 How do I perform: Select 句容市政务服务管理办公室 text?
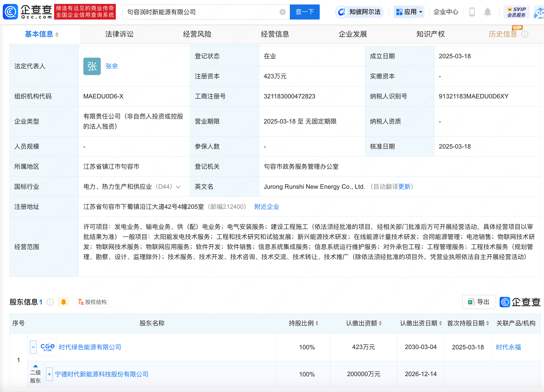pos(301,167)
